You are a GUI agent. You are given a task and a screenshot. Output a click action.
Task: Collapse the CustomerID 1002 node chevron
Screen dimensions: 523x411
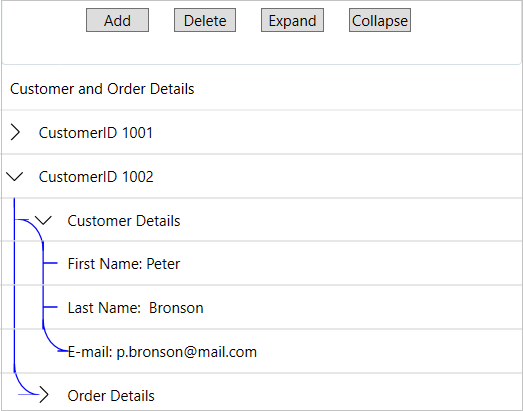point(15,176)
